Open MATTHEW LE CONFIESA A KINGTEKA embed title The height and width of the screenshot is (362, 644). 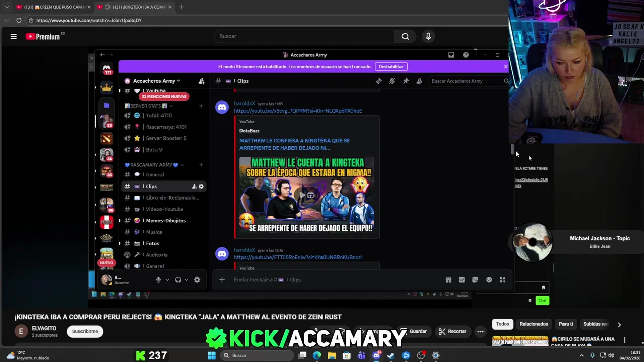tap(294, 144)
